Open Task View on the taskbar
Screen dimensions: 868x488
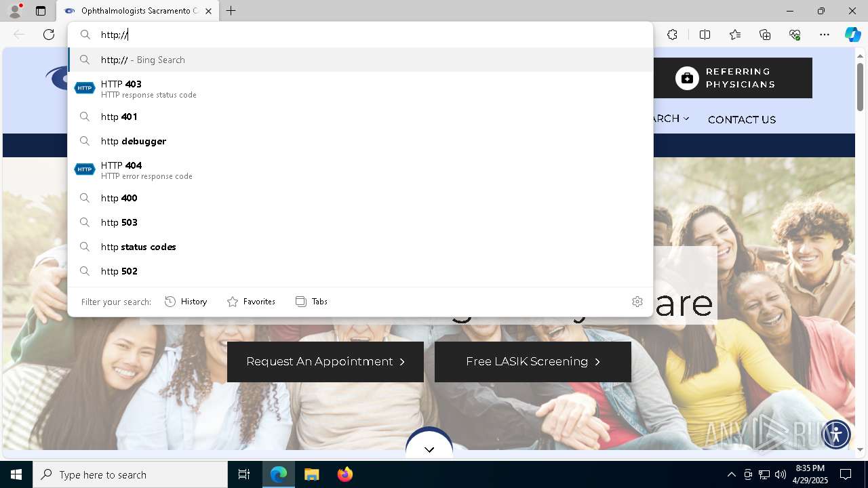tap(244, 474)
